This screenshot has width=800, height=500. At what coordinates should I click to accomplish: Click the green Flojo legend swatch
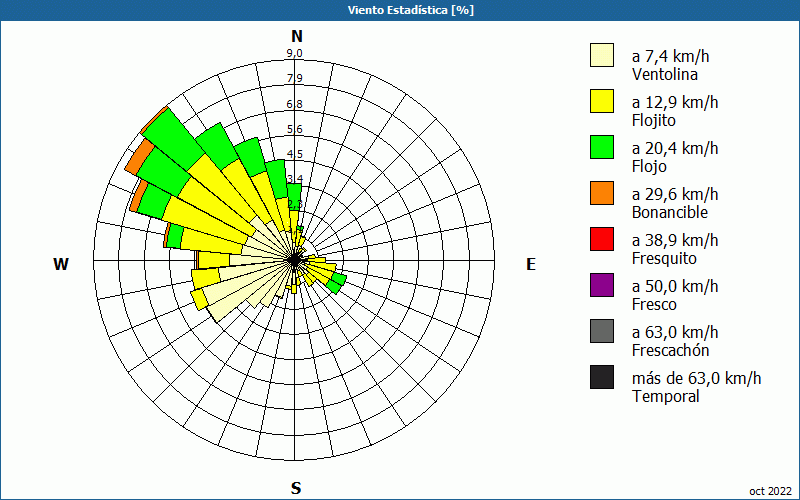[602, 147]
